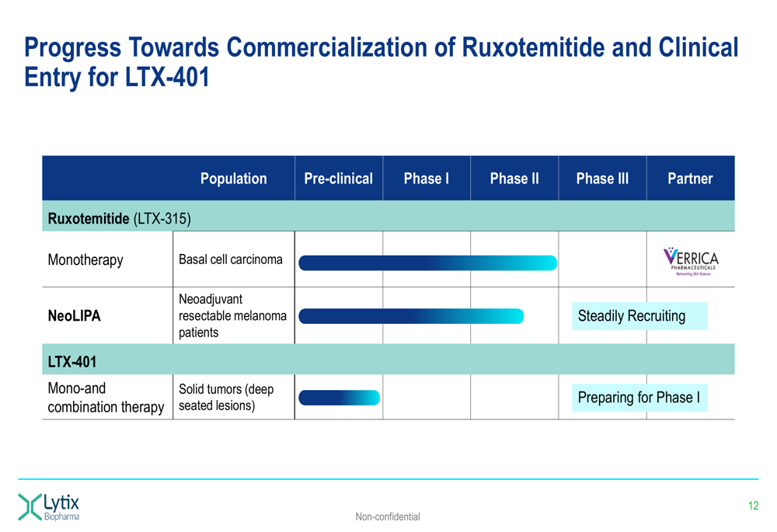Screen dimensions: 777x532
Task: Select the Phase II column header
Action: pyautogui.click(x=514, y=179)
